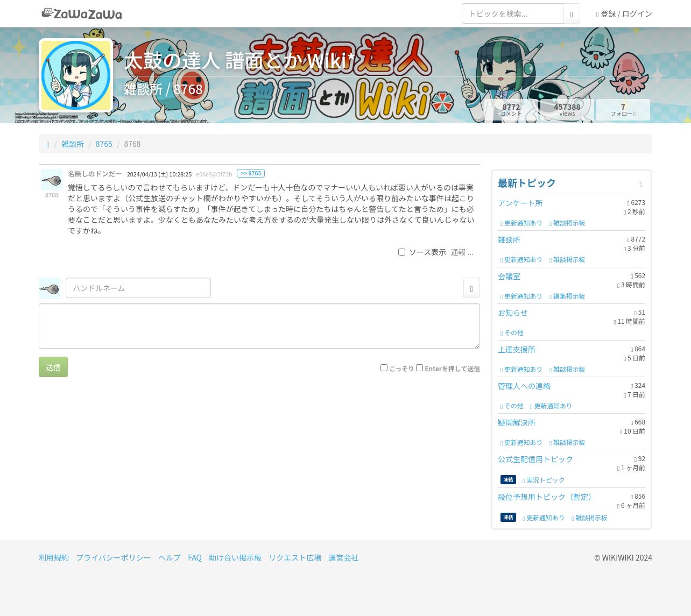This screenshot has height=616, width=691.
Task: Open リクエスト広場 footer link
Action: tap(295, 557)
